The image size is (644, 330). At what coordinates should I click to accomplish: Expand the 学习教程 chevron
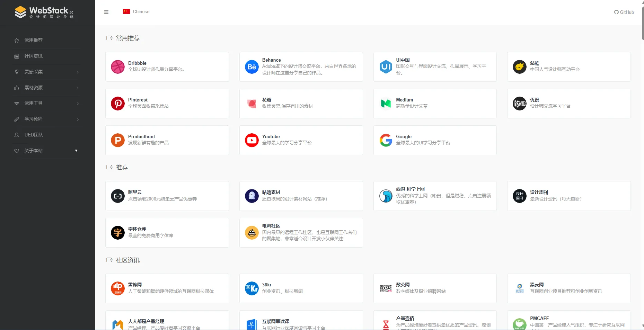click(78, 119)
